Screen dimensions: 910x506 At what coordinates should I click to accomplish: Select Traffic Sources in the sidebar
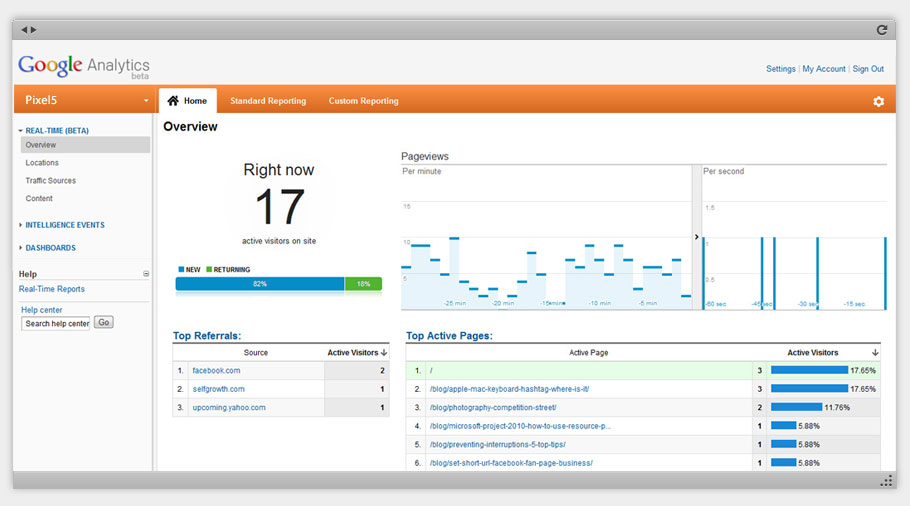[50, 181]
